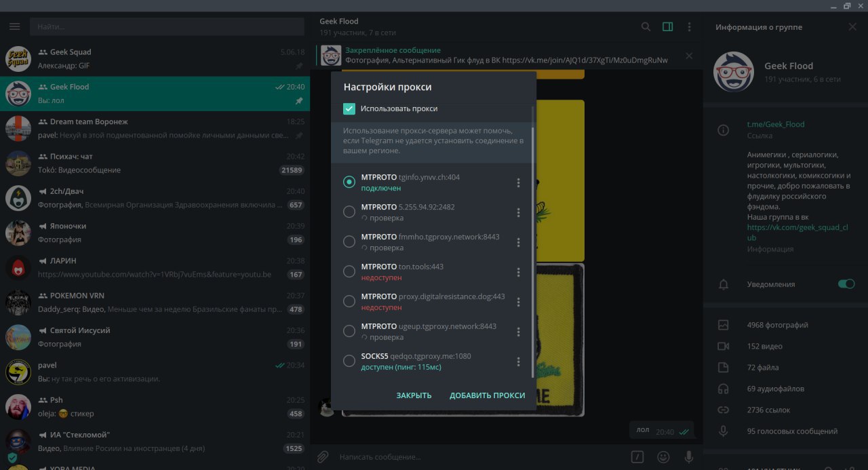Image resolution: width=868 pixels, height=470 pixels.
Task: Open the emoji picker smiley icon
Action: (x=664, y=457)
